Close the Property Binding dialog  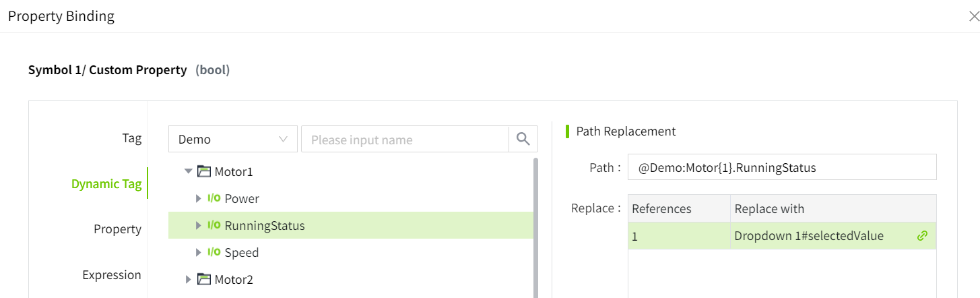pos(973,17)
